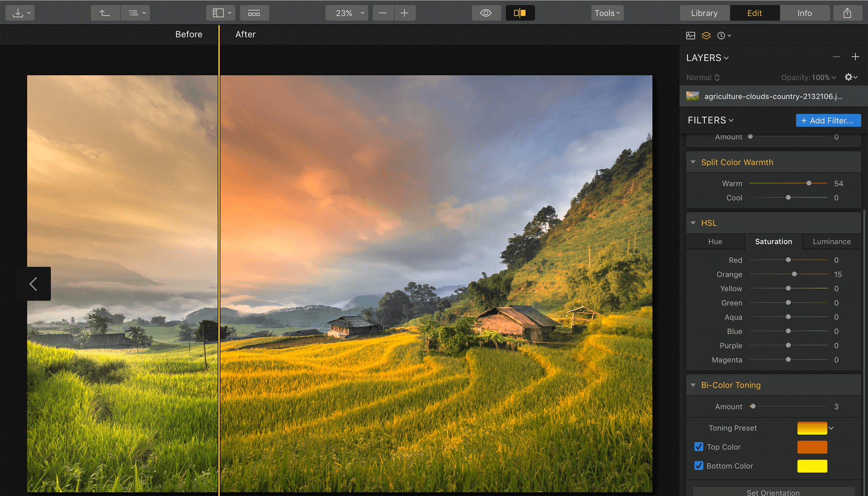
Task: Switch to the Luminance tab
Action: point(832,241)
